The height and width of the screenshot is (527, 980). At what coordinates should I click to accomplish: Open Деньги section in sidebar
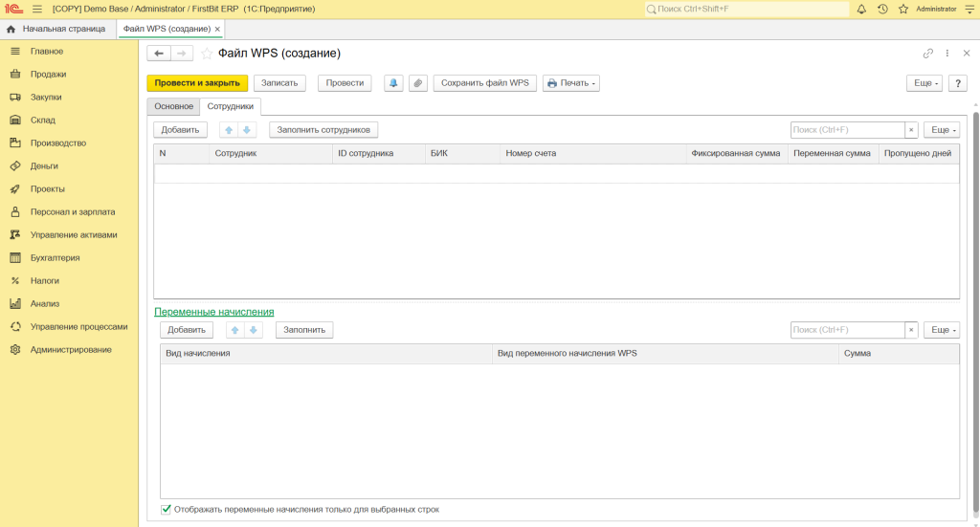coord(69,166)
